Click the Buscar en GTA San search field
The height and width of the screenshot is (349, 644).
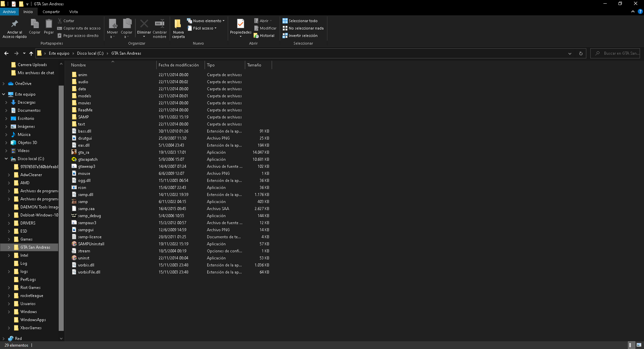pyautogui.click(x=615, y=53)
